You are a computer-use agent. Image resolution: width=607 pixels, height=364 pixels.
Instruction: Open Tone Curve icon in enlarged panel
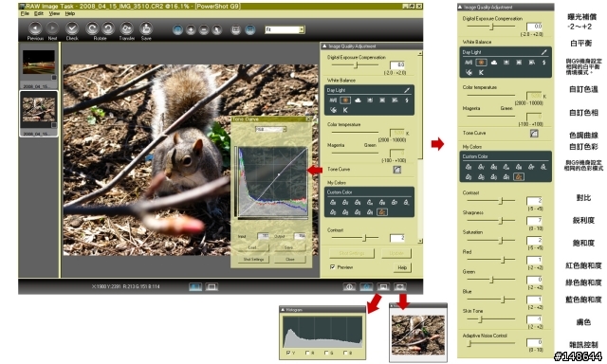(534, 134)
